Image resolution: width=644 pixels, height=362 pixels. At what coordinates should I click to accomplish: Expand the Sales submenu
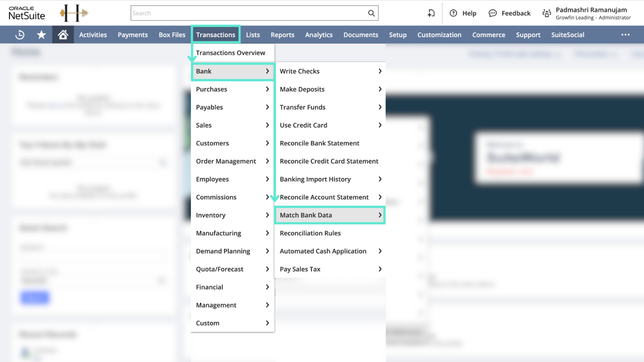pyautogui.click(x=233, y=125)
